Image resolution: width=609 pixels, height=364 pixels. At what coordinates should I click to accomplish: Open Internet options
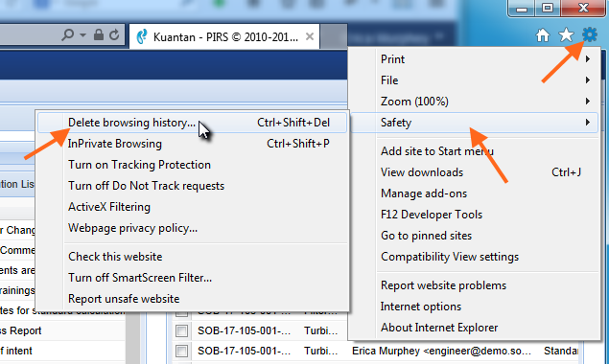pyautogui.click(x=474, y=307)
